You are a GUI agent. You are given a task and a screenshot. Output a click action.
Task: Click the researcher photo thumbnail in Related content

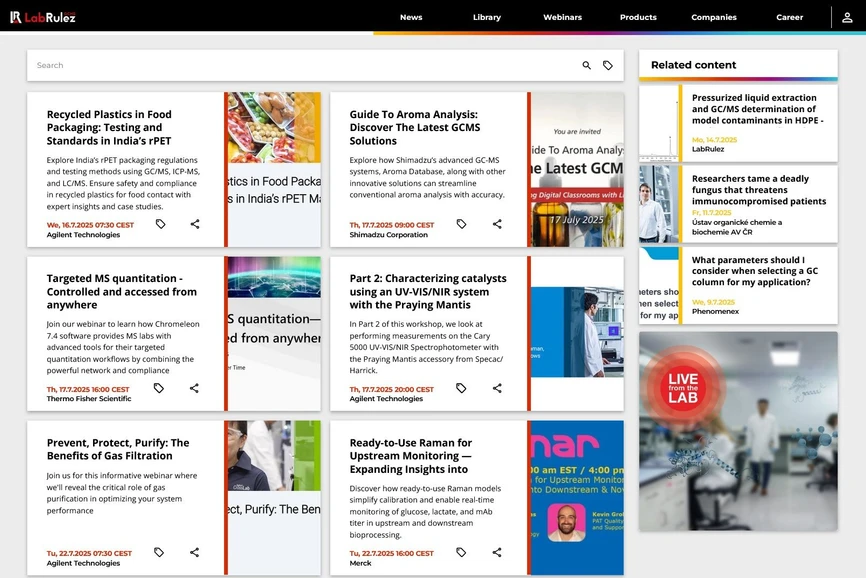(x=658, y=204)
